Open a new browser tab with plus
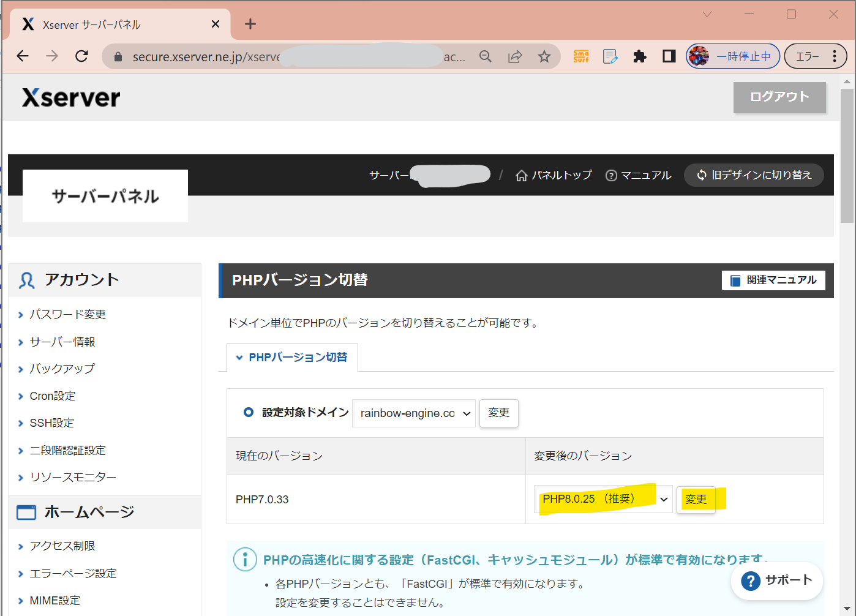Viewport: 856px width, 616px height. (250, 24)
